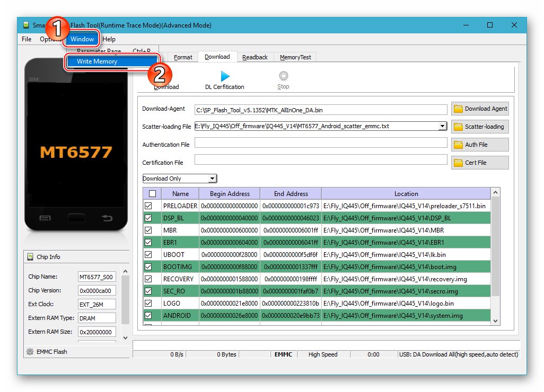Open the Scatter-loading file browser
The width and height of the screenshot is (544, 392).
pos(479,127)
